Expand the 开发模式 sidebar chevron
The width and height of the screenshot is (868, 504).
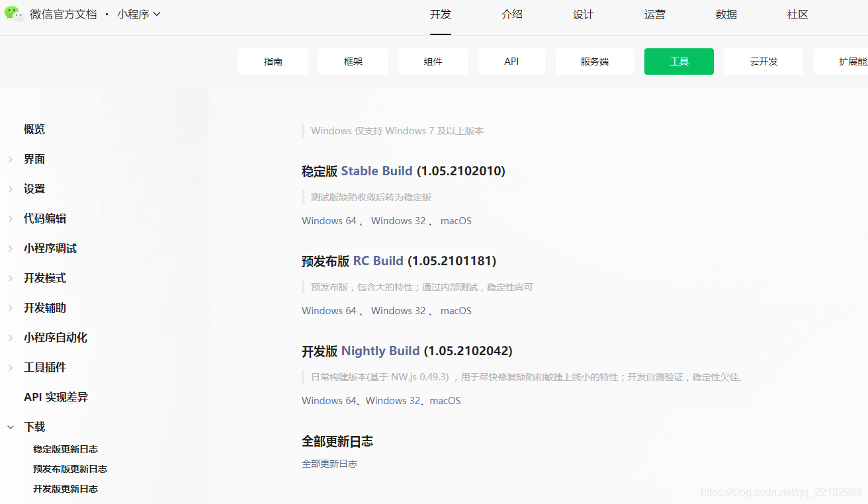tap(11, 278)
